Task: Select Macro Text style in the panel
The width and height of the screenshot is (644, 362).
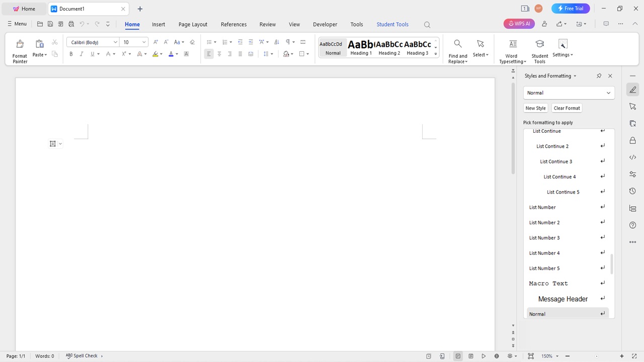Action: tap(548, 283)
